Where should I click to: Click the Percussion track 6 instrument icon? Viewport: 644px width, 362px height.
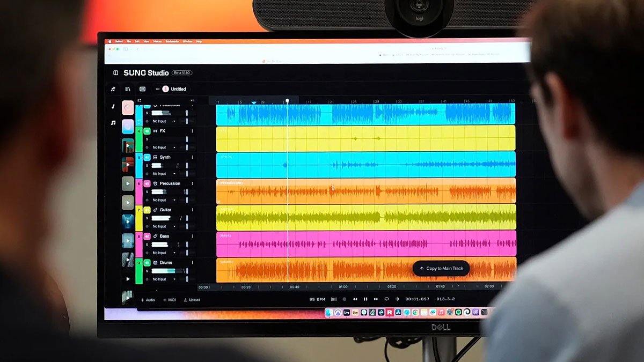(155, 183)
